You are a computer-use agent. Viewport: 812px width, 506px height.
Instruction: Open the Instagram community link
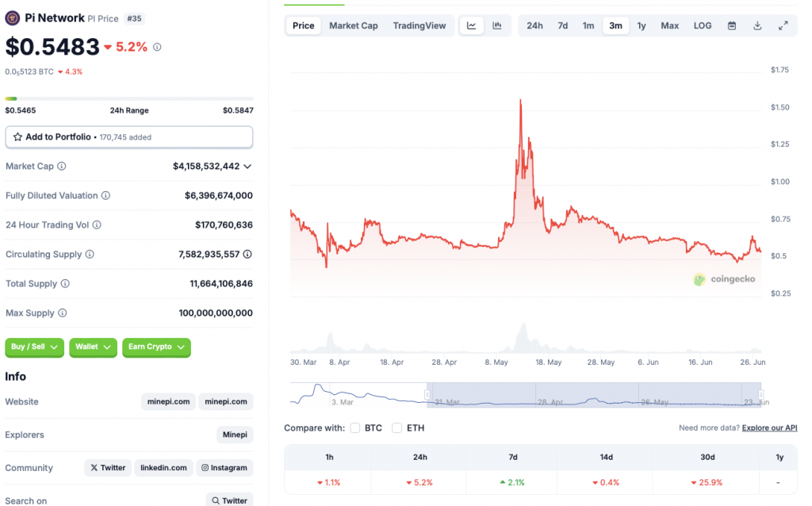[224, 468]
